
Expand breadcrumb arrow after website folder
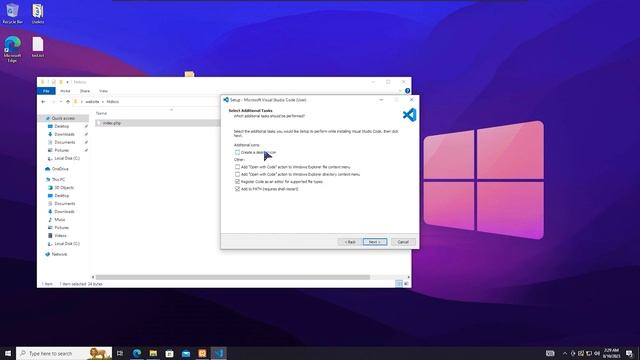coord(103,102)
